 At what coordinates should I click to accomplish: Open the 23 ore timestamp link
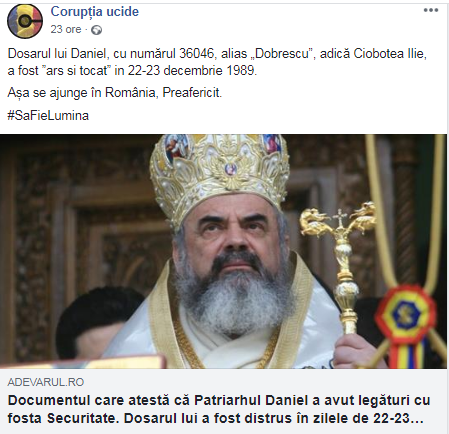click(x=66, y=29)
